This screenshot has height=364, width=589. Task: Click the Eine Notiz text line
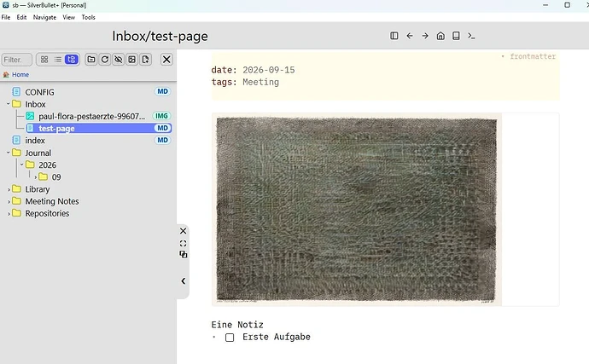coord(237,325)
